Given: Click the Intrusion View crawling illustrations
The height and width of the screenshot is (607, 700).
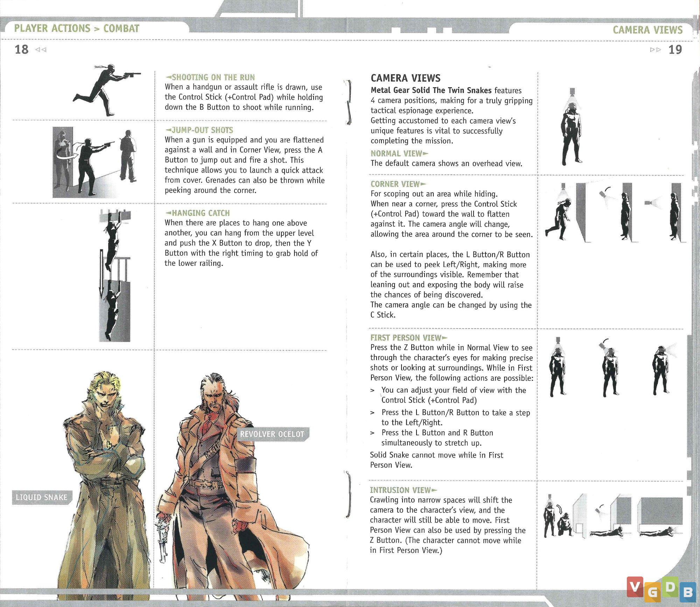Looking at the screenshot, I should click(x=613, y=516).
